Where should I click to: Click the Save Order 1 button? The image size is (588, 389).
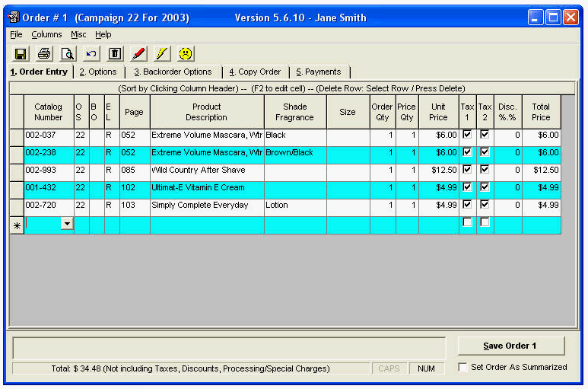(510, 346)
